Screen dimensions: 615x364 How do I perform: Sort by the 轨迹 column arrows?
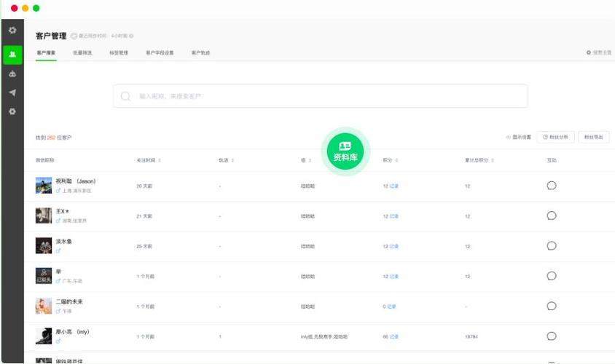tap(233, 160)
